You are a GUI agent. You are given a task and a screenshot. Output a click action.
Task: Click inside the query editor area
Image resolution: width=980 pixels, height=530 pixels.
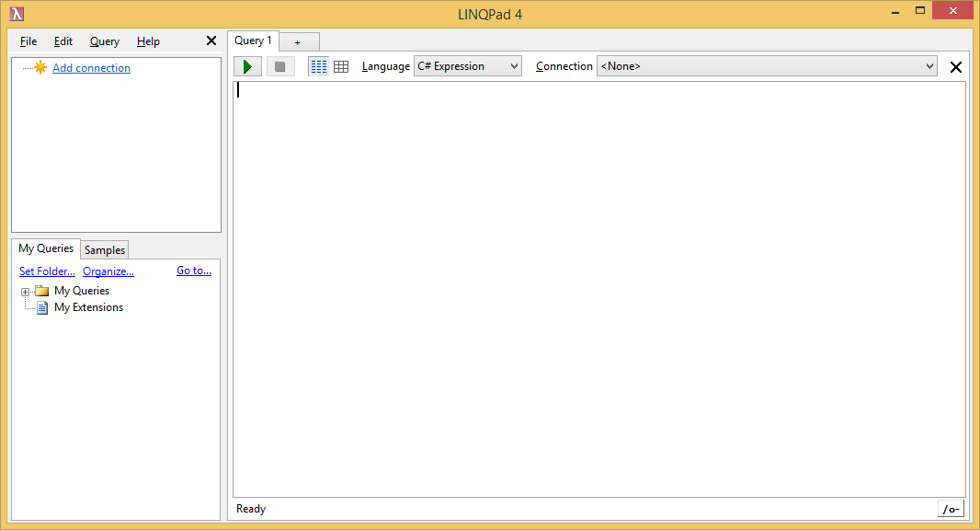click(x=598, y=276)
